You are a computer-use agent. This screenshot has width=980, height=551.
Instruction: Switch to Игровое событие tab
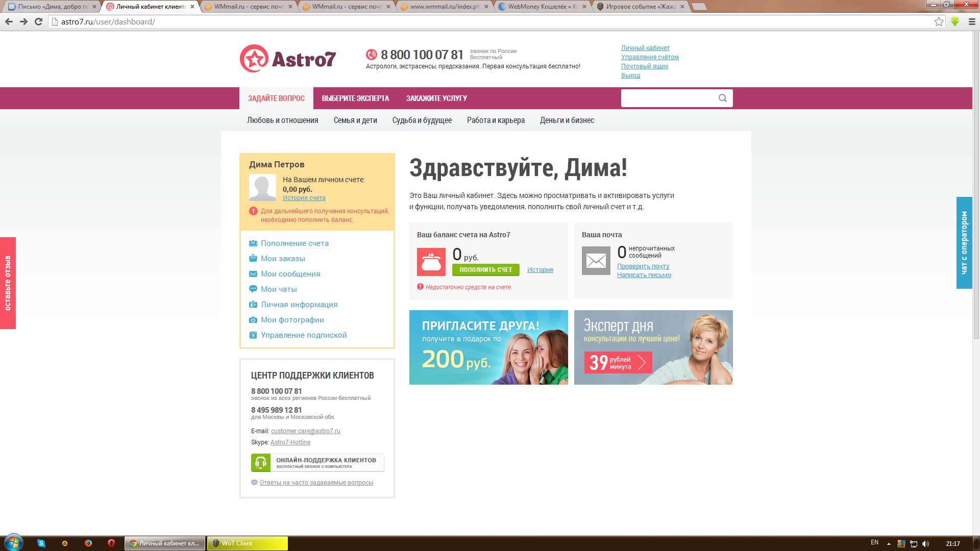pyautogui.click(x=640, y=7)
